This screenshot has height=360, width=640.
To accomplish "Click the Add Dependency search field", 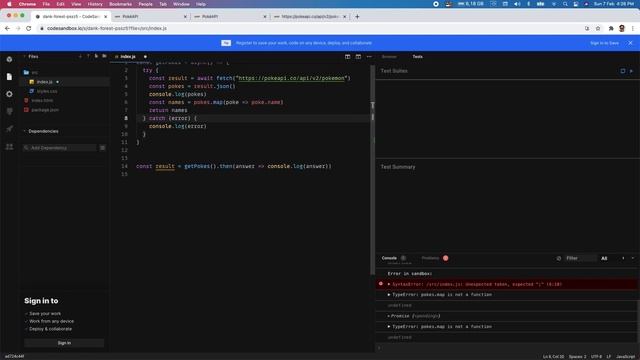I will point(60,148).
